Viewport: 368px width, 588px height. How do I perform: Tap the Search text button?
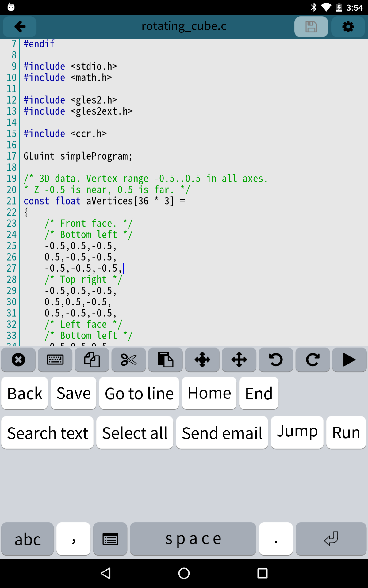click(x=48, y=433)
